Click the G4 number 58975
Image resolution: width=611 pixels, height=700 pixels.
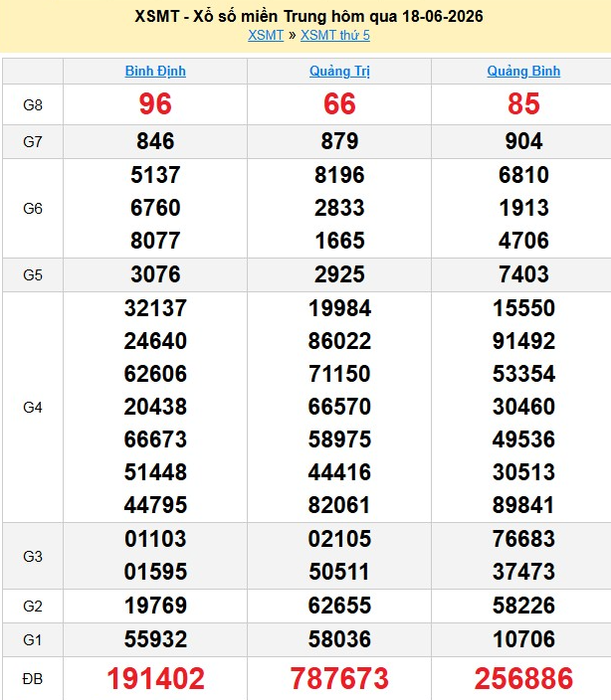(x=339, y=439)
